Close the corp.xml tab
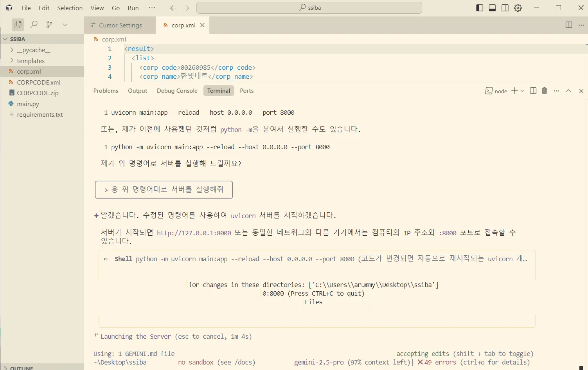588x370 pixels. [202, 25]
